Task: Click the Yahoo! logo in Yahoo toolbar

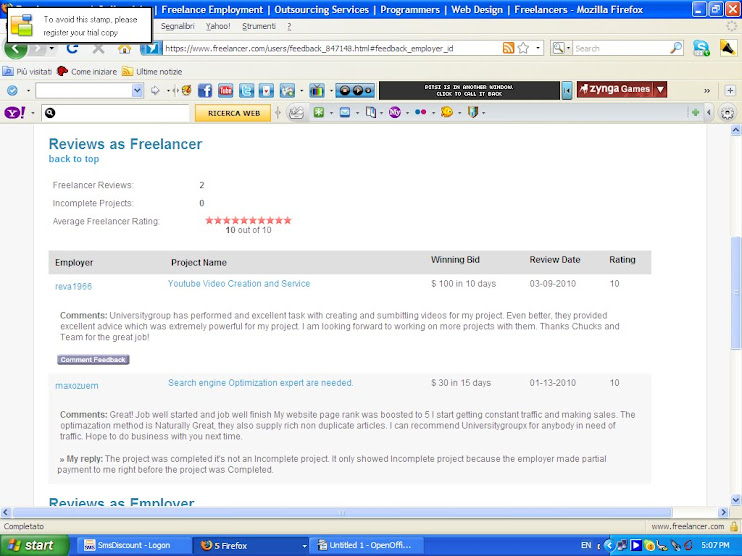Action: point(15,113)
